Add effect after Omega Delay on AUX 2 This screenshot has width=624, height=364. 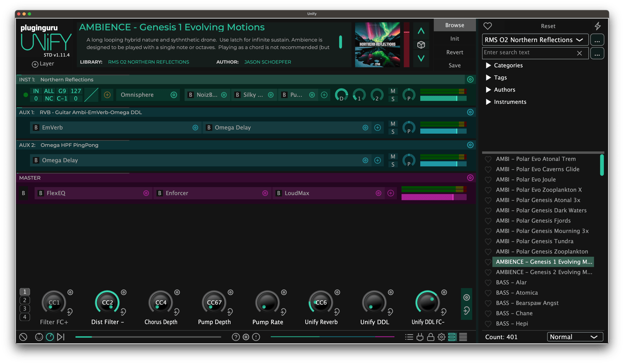click(378, 160)
